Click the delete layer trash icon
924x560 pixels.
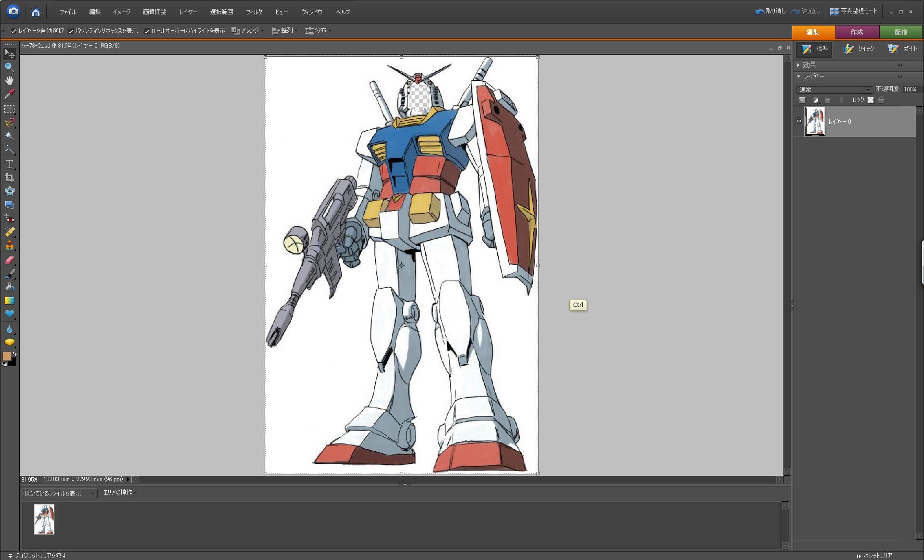point(828,100)
